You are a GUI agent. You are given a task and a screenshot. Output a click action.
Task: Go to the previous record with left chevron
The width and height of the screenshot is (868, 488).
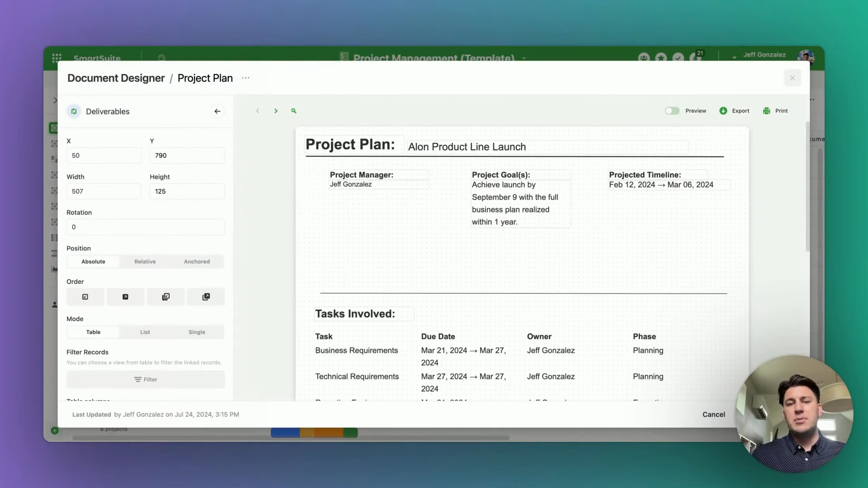click(x=258, y=111)
